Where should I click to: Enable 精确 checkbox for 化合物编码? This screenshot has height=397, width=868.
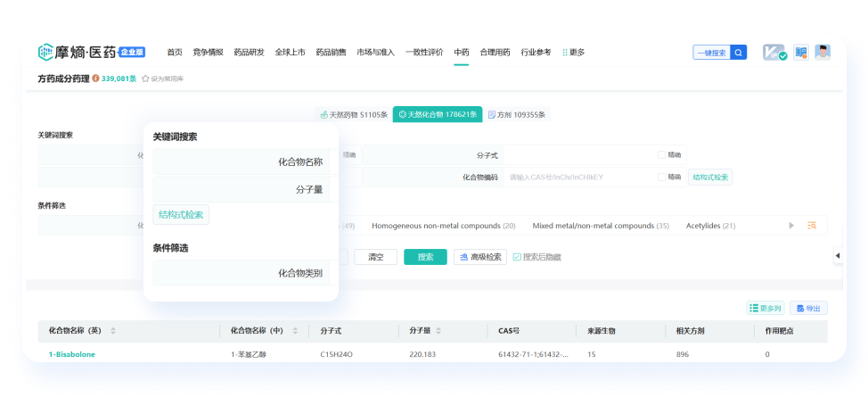[661, 177]
